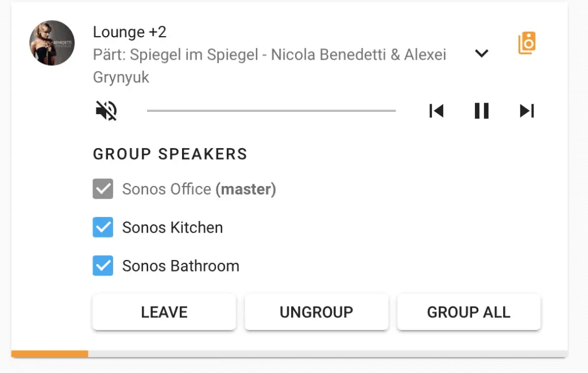Uncheck the Sonos Office master speaker

(103, 189)
